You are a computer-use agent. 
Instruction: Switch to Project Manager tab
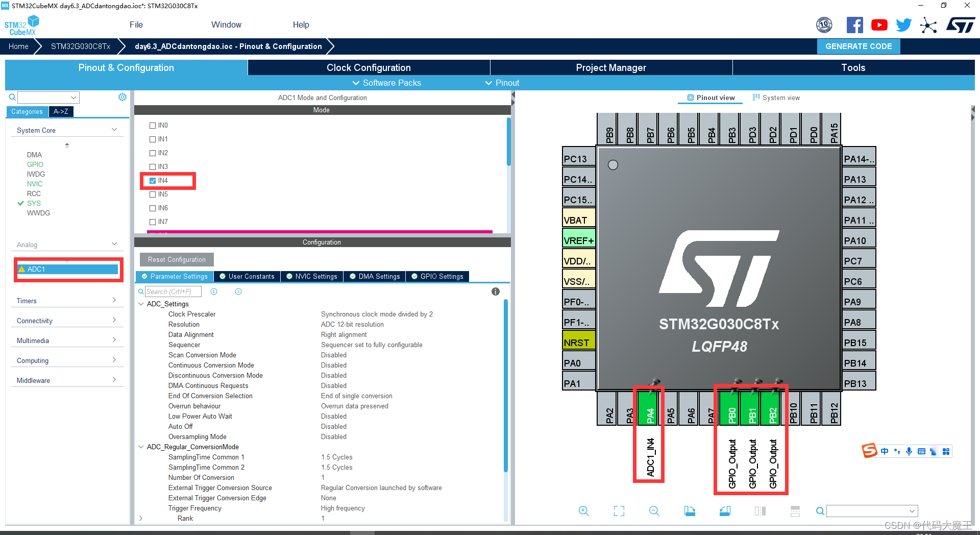pos(611,67)
